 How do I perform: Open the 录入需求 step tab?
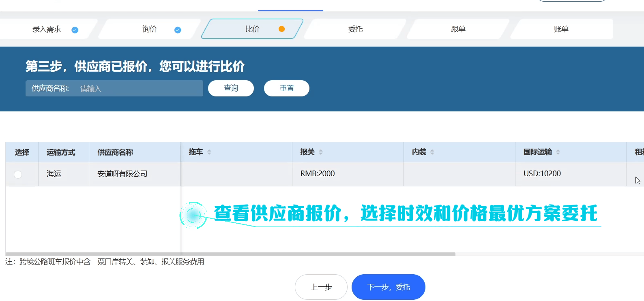[47, 29]
